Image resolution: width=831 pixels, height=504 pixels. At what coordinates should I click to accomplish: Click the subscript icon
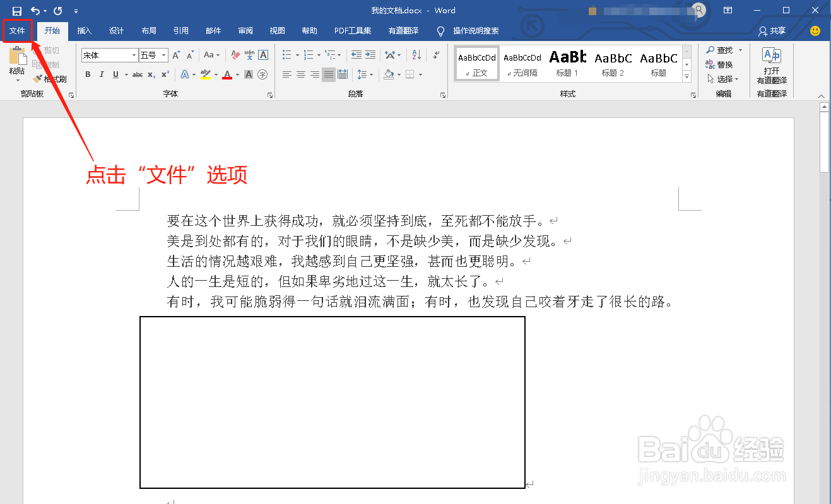(x=151, y=74)
